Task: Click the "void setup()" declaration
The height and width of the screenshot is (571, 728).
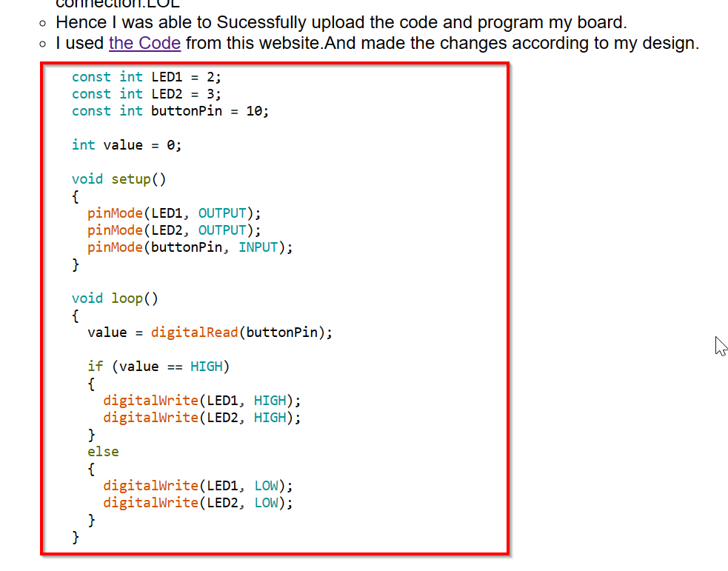Action: 118,179
